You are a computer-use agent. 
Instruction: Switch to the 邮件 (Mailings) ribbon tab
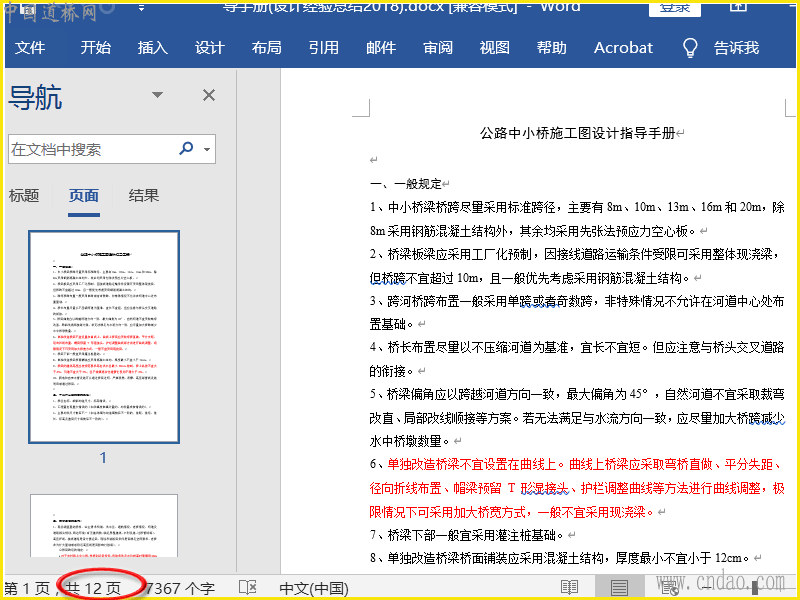pyautogui.click(x=381, y=47)
